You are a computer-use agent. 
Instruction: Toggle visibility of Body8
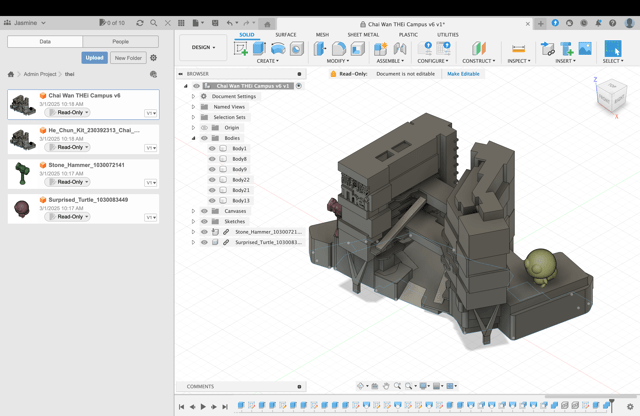pos(212,159)
